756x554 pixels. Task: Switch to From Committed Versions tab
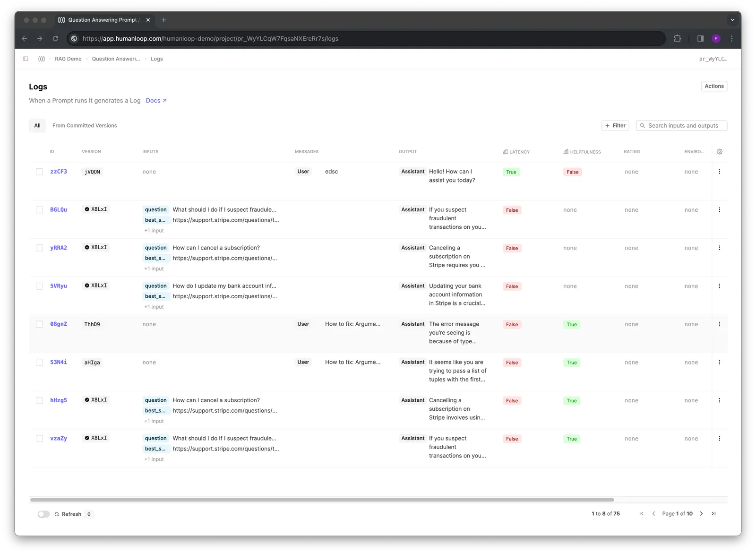(85, 126)
